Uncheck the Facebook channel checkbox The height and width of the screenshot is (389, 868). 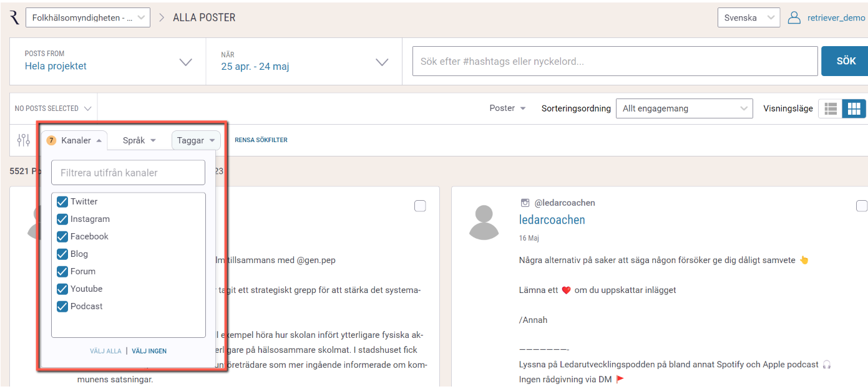click(x=62, y=236)
